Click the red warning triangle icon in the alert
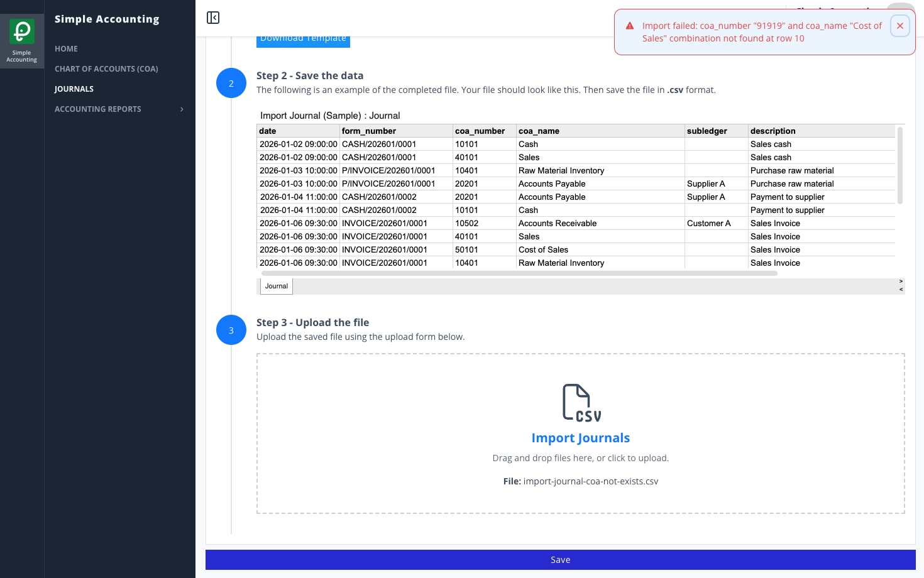Screen dimensions: 924x578 630,26
